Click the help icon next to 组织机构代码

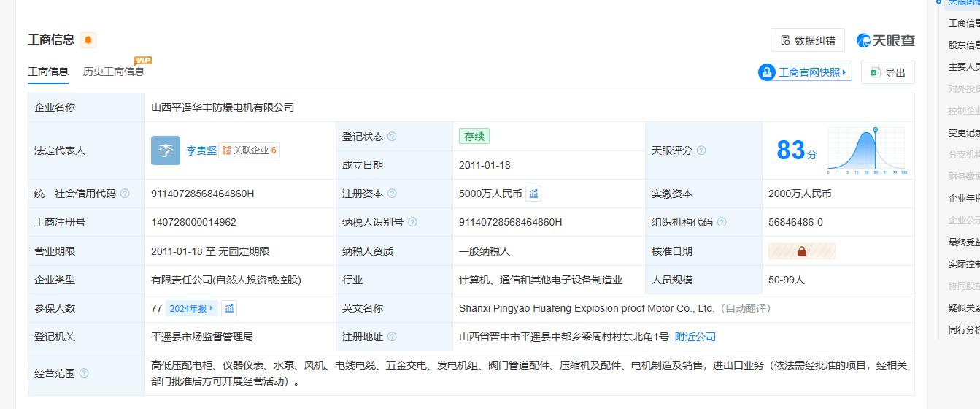coord(722,222)
